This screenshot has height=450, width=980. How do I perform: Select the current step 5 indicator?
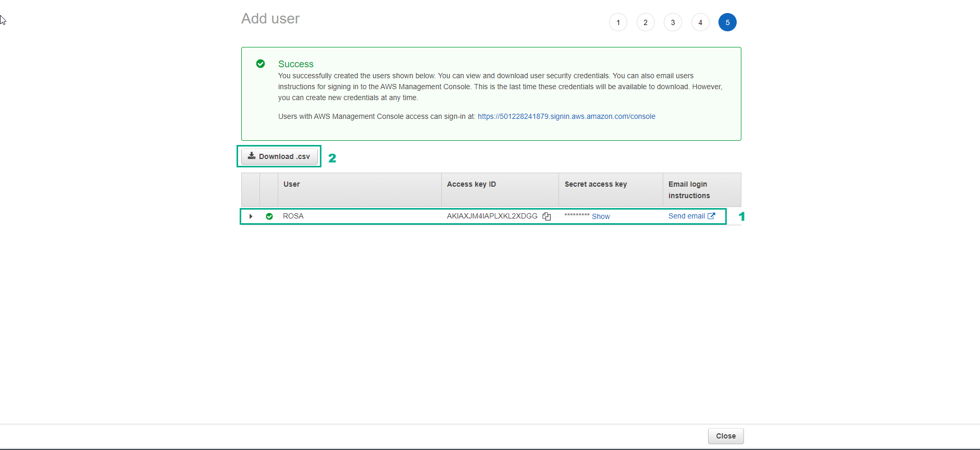727,22
